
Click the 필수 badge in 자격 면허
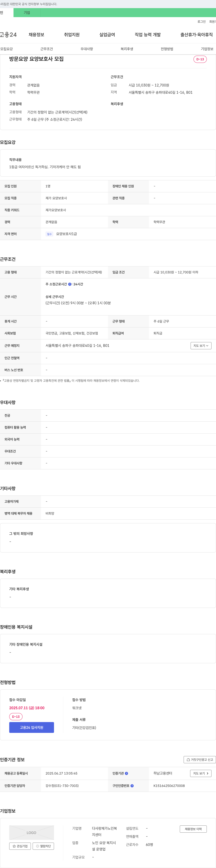[49, 234]
